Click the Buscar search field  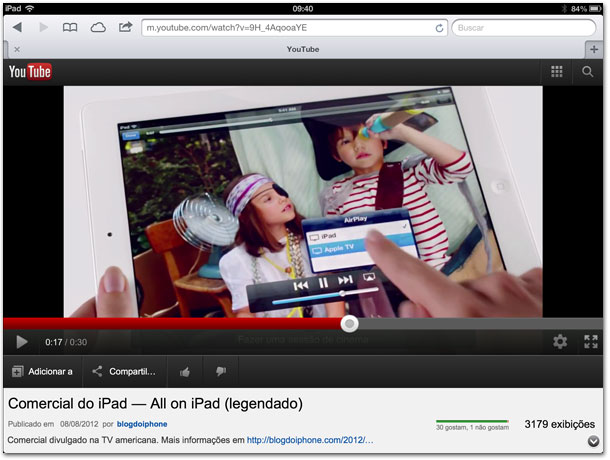pos(524,28)
